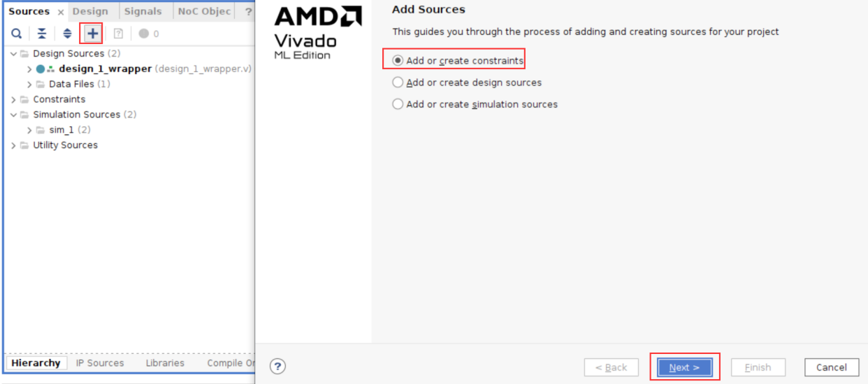Expand the sim_1 node
868x384 pixels.
[29, 130]
